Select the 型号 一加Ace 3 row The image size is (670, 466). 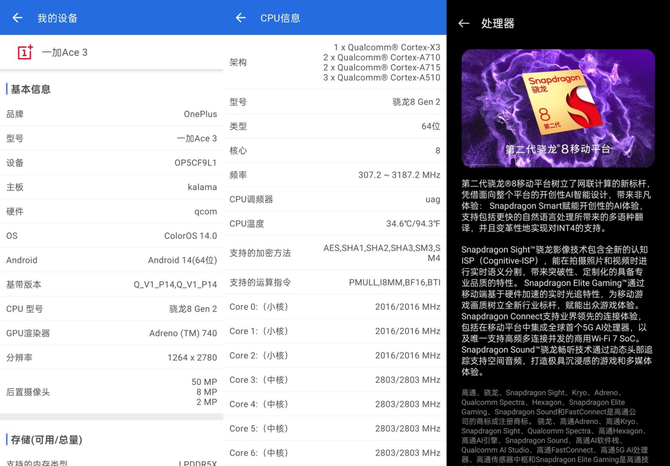click(x=112, y=138)
